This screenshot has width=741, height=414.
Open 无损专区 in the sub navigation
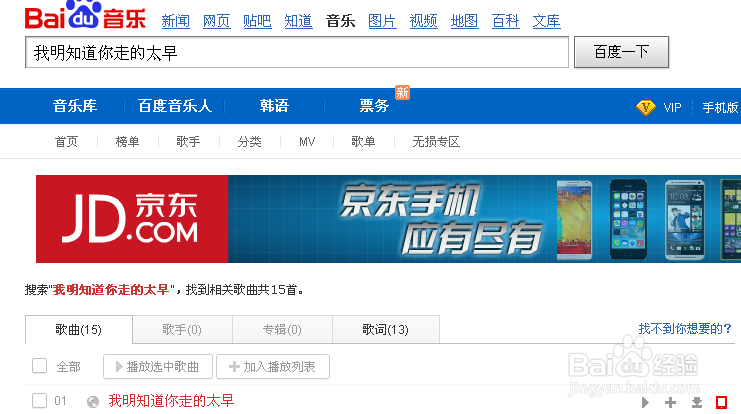point(436,142)
